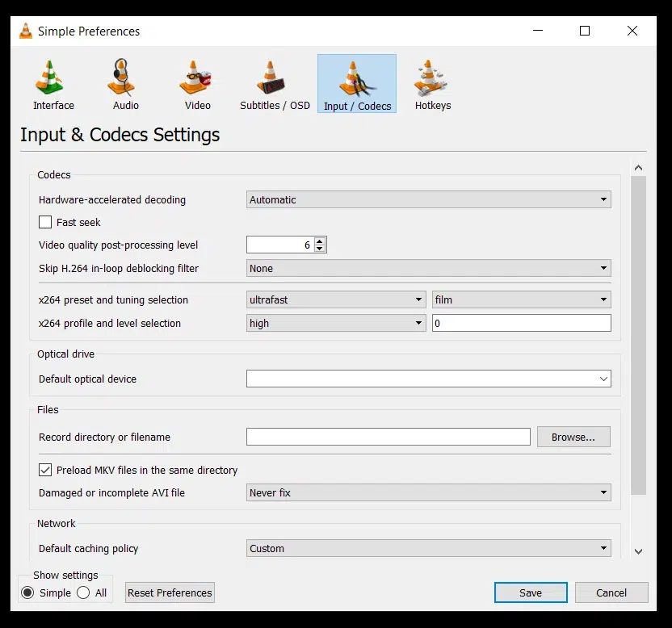Cancel the preferences dialog
672x628 pixels.
[x=611, y=592]
